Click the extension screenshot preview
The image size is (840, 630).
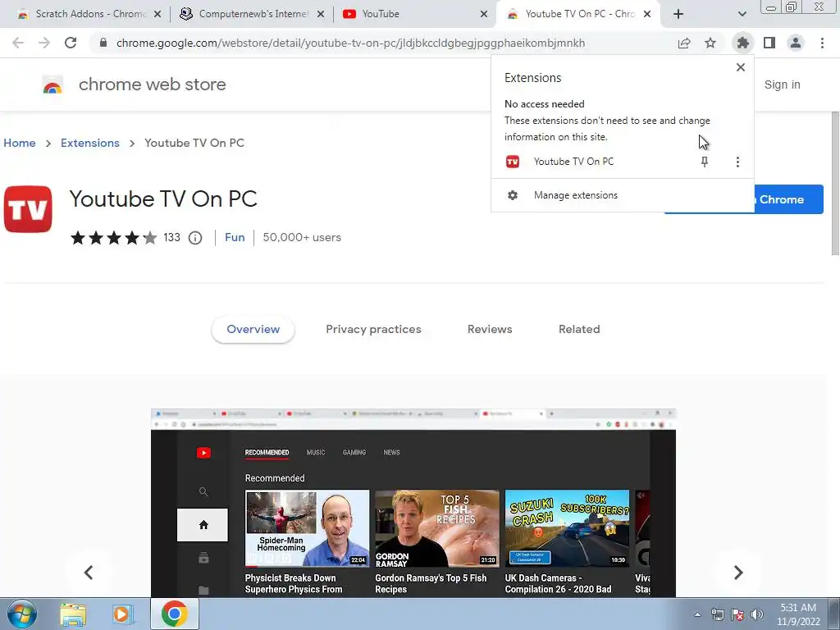pos(413,503)
